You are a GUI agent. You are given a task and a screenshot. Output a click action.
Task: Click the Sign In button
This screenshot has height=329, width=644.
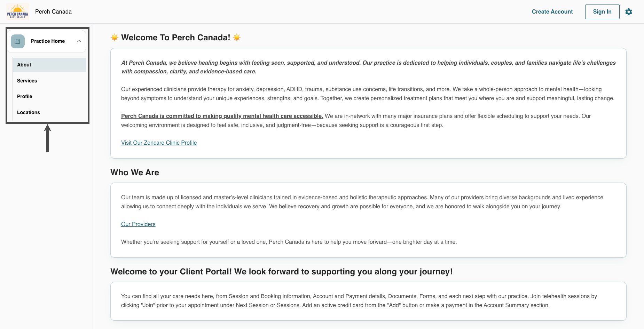click(602, 12)
